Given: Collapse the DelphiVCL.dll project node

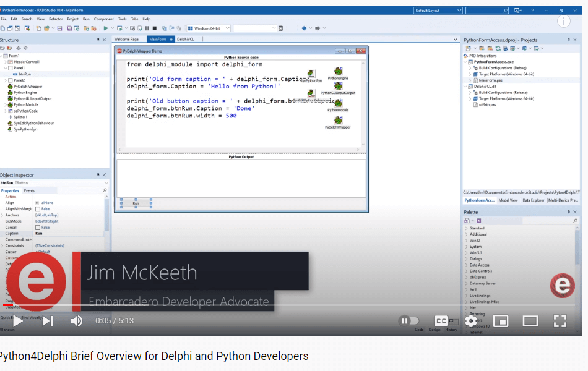Looking at the screenshot, I should coord(465,87).
